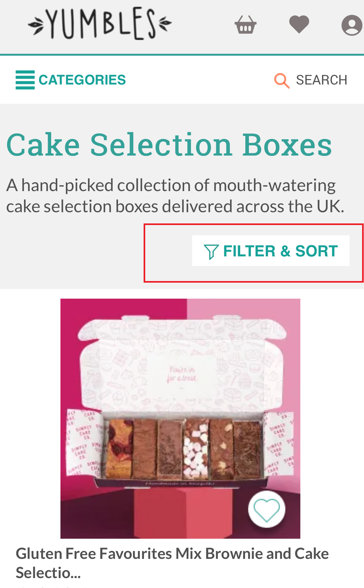The image size is (364, 588).
Task: View saved wishlist via header heart icon
Action: pos(299,24)
